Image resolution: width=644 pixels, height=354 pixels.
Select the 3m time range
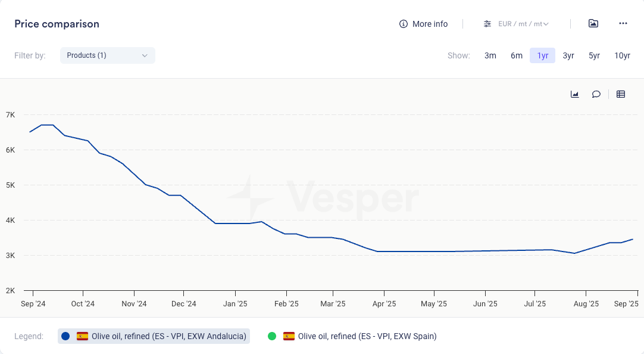(x=490, y=55)
